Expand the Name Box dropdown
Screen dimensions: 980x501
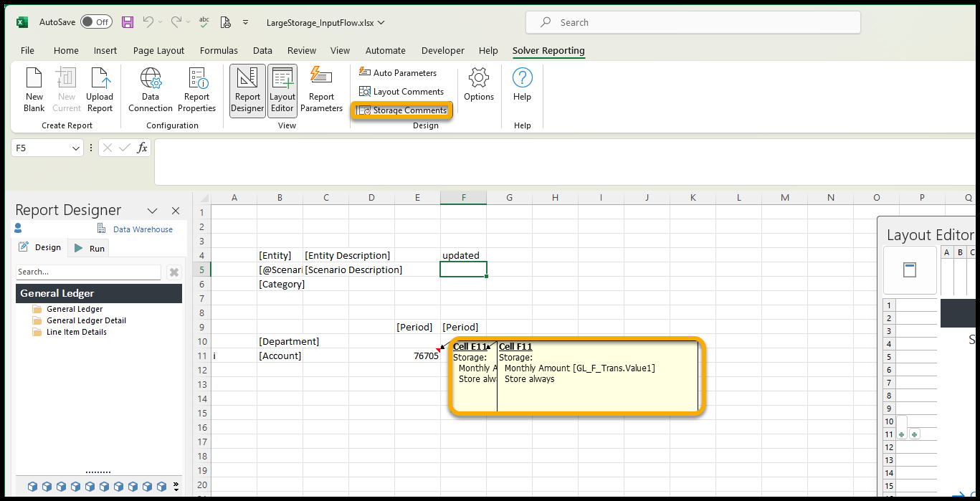pos(77,148)
